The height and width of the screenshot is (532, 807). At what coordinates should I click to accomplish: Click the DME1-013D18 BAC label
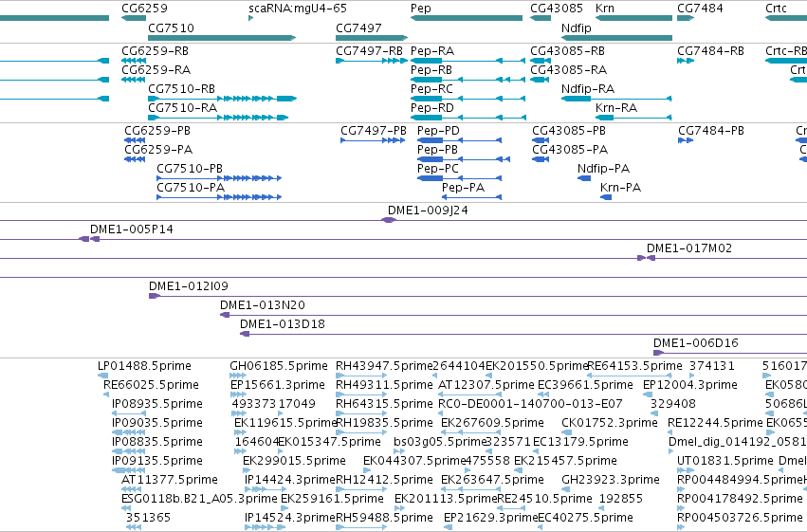[x=283, y=324]
